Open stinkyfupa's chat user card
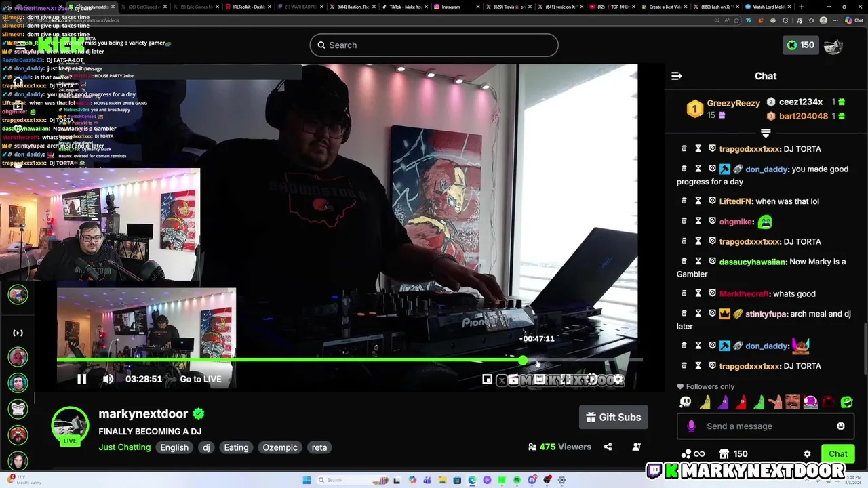 click(766, 314)
